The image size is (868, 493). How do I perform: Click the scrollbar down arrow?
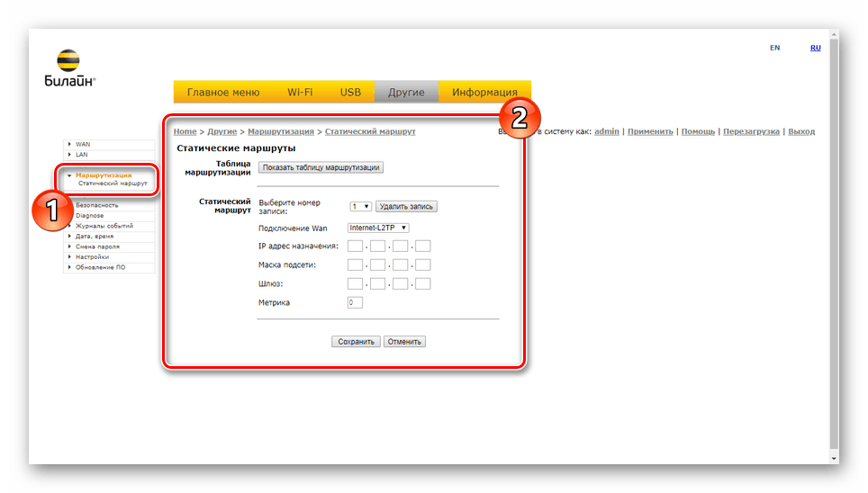pyautogui.click(x=834, y=459)
